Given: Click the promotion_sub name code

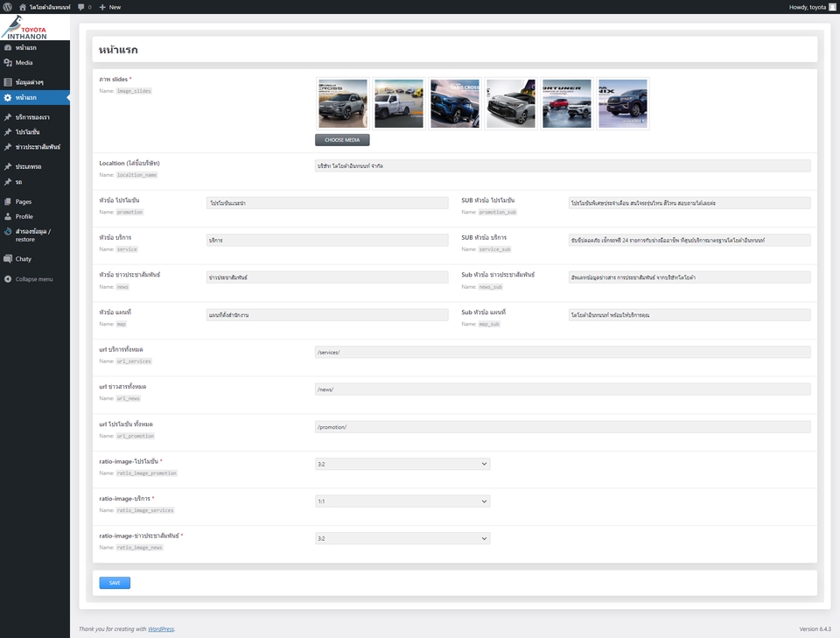Looking at the screenshot, I should coord(498,212).
